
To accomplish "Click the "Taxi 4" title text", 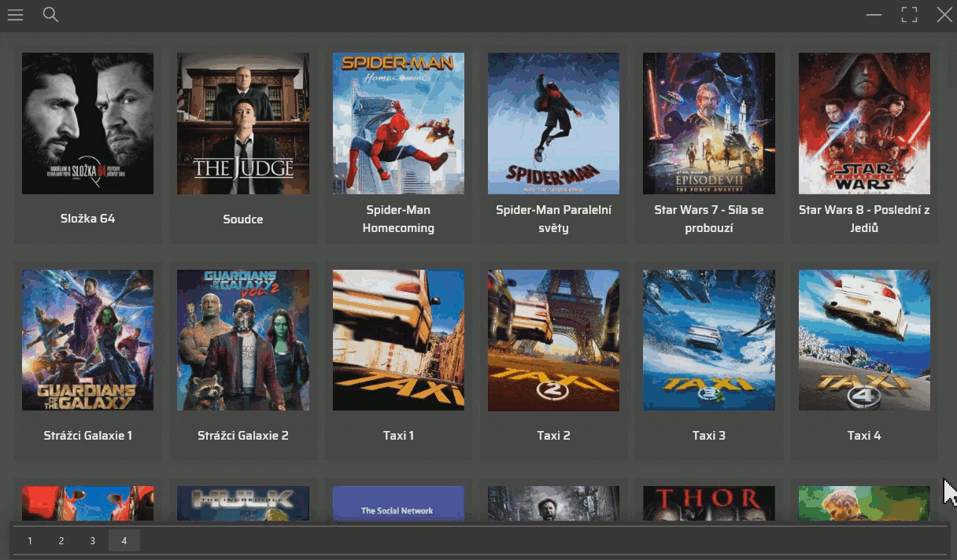I will (x=864, y=435).
